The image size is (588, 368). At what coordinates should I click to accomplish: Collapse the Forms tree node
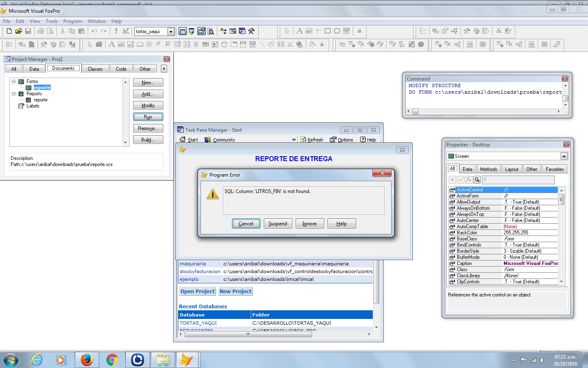(x=13, y=81)
